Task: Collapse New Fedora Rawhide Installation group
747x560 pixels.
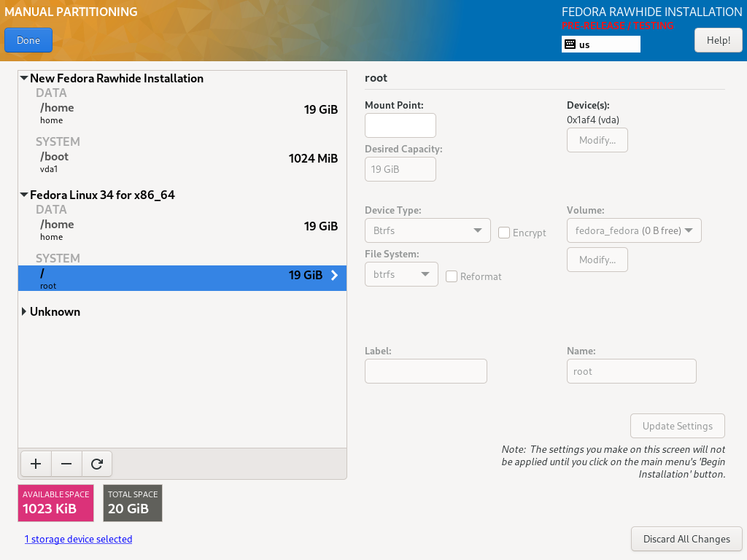Action: (x=24, y=78)
